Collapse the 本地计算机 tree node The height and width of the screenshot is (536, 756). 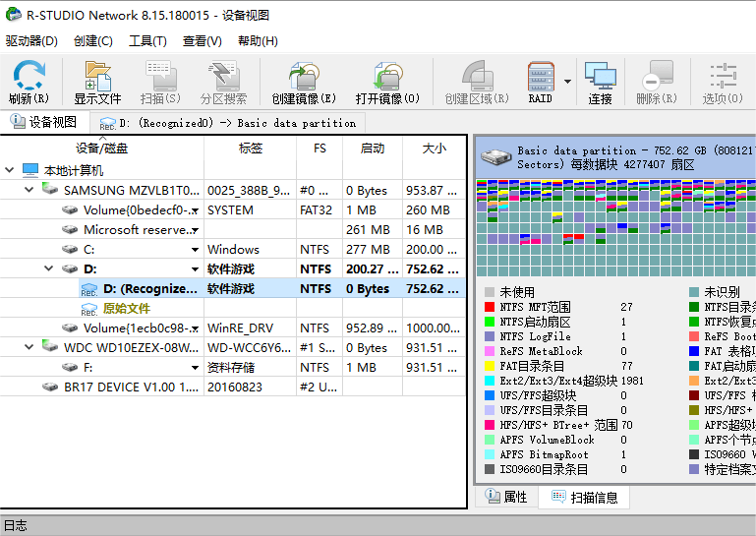9,170
